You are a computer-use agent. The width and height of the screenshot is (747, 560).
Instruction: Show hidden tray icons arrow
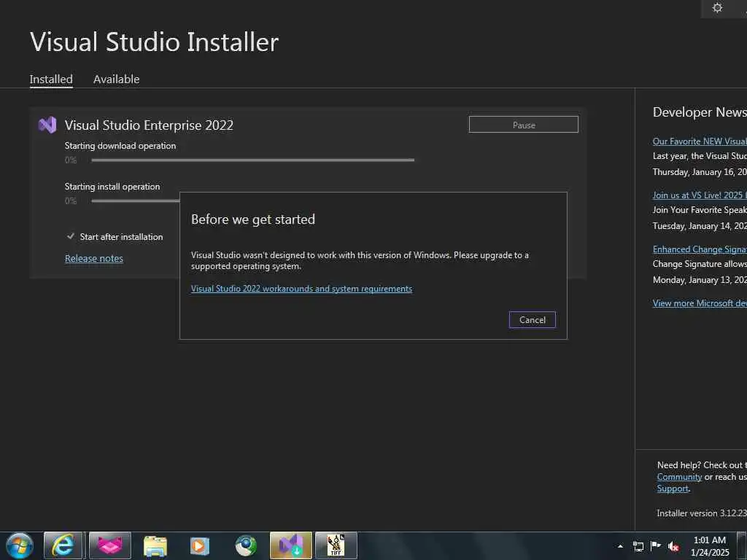(620, 546)
